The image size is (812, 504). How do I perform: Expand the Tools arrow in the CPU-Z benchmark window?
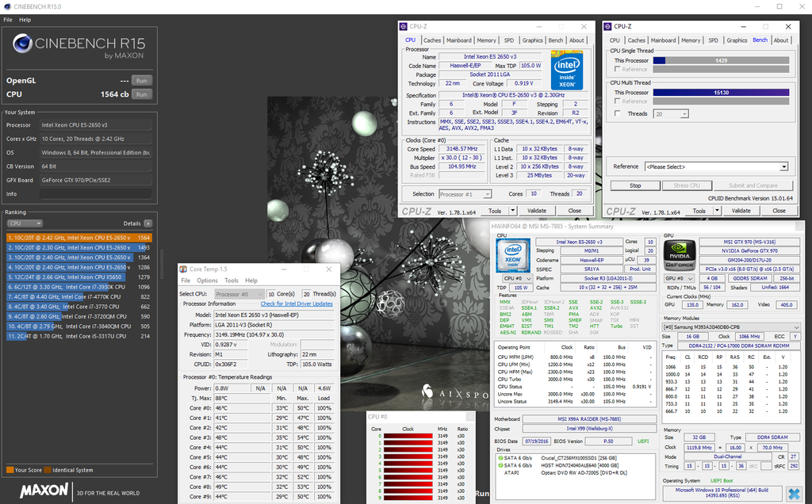coord(717,211)
